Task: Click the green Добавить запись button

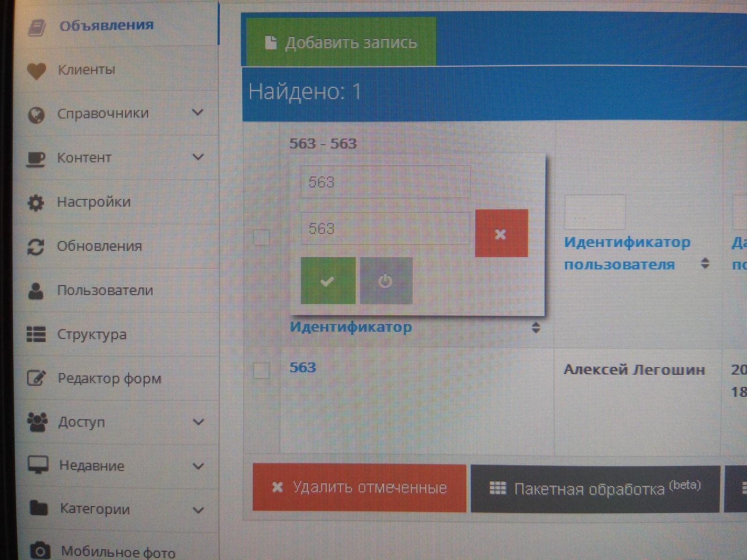Action: [x=341, y=42]
